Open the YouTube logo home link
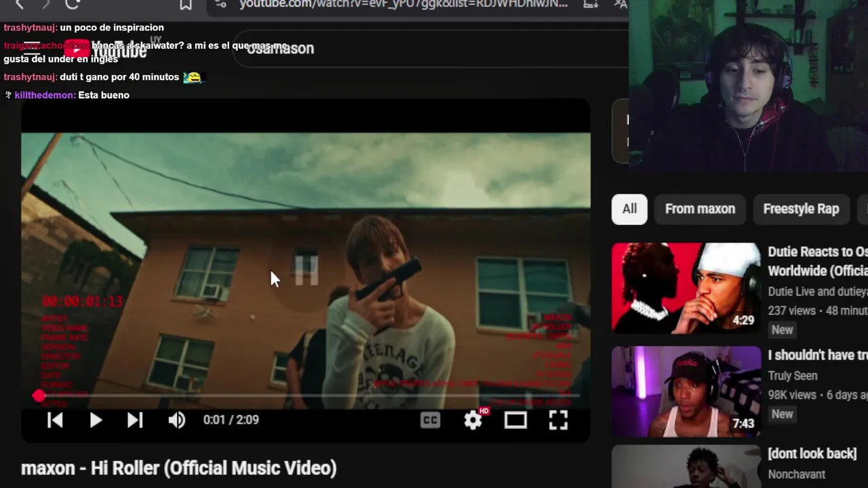The height and width of the screenshot is (488, 868). [x=105, y=49]
